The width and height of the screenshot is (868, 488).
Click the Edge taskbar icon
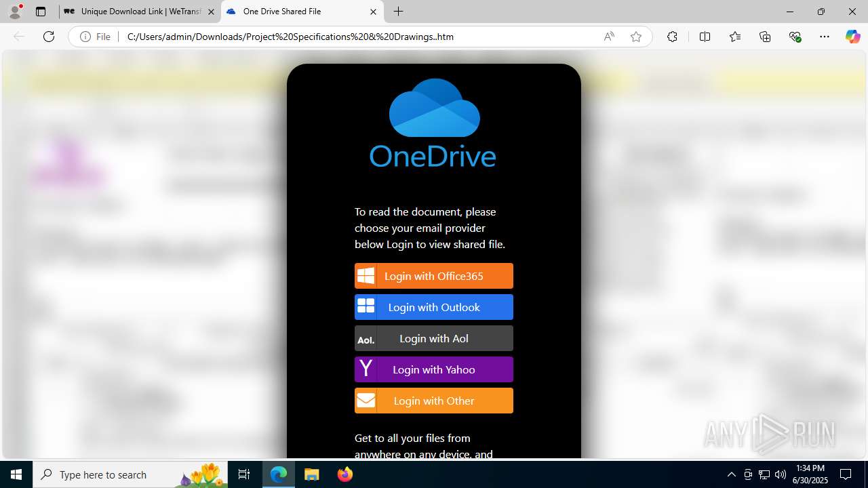tap(279, 474)
